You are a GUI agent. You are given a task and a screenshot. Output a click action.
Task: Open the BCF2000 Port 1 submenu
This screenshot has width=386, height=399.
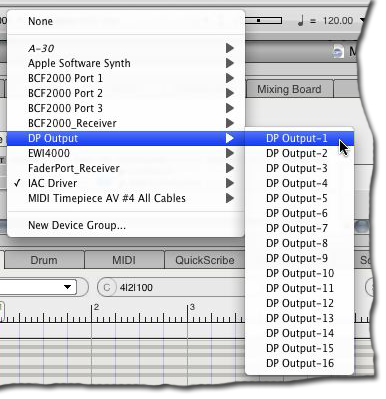126,78
